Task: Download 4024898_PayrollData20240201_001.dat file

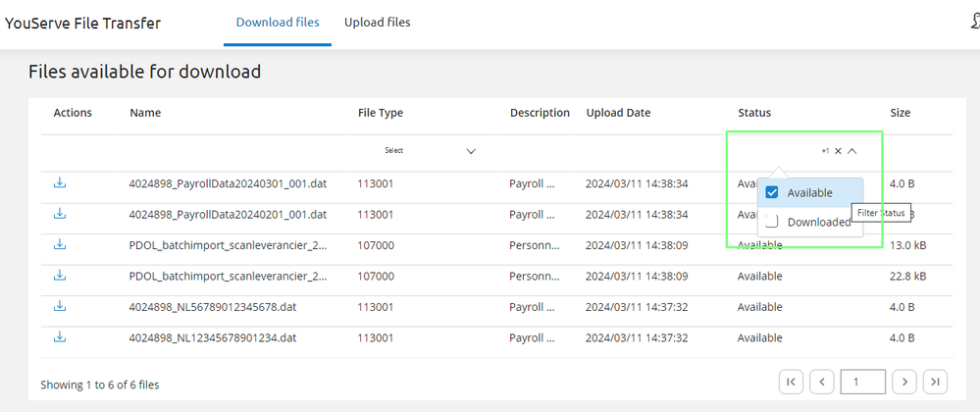Action: [x=60, y=214]
